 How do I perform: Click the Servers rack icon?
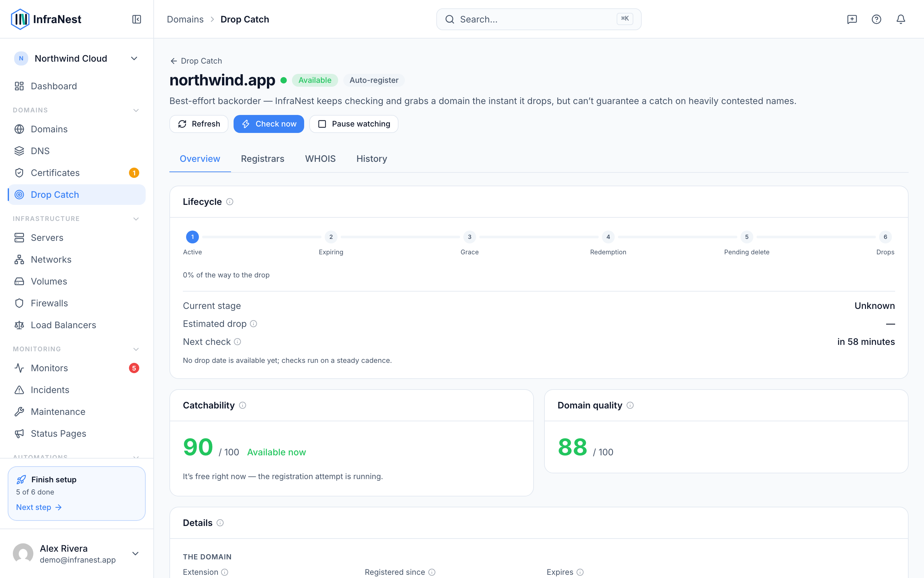pos(19,238)
